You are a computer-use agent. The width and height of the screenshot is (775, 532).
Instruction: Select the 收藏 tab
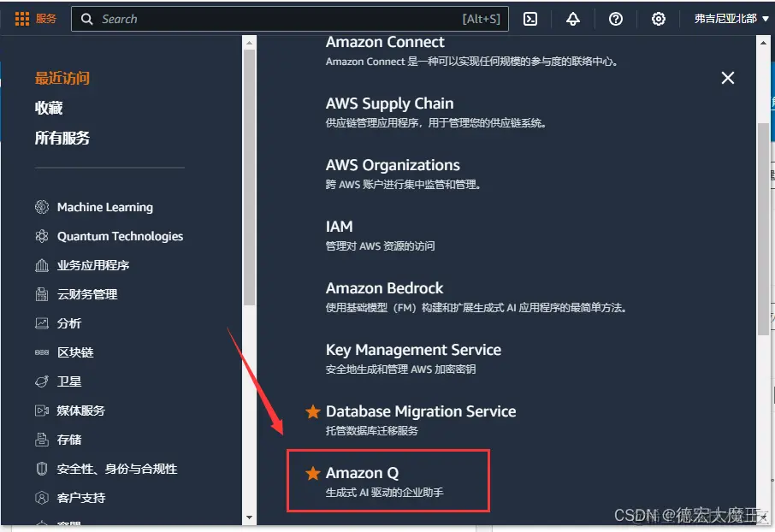[49, 108]
